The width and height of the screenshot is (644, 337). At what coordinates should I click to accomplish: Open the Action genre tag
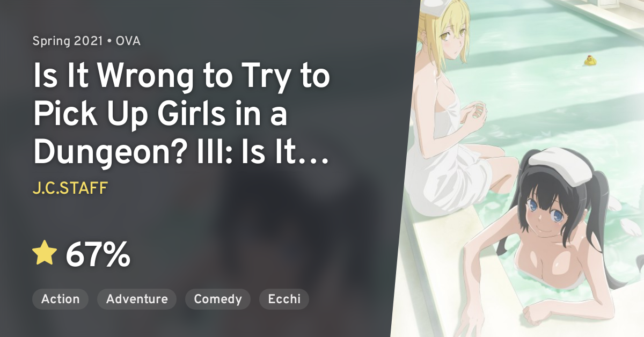click(60, 299)
